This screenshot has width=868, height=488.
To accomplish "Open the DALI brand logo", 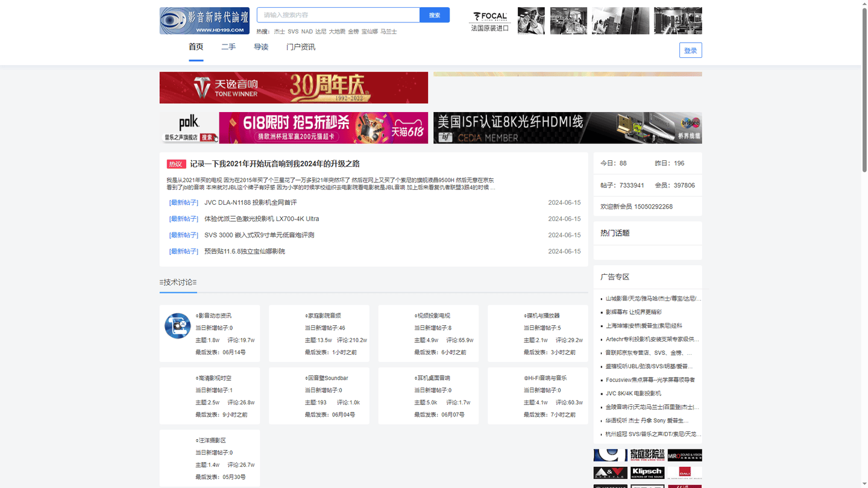I will [x=685, y=473].
